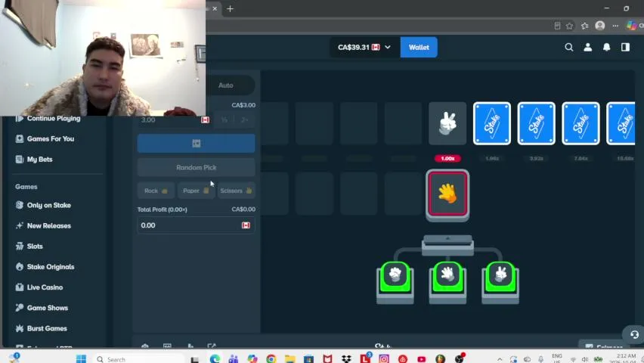Screen dimensions: 644x363
Task: Open Instagram from taskbar
Action: pyautogui.click(x=384, y=358)
